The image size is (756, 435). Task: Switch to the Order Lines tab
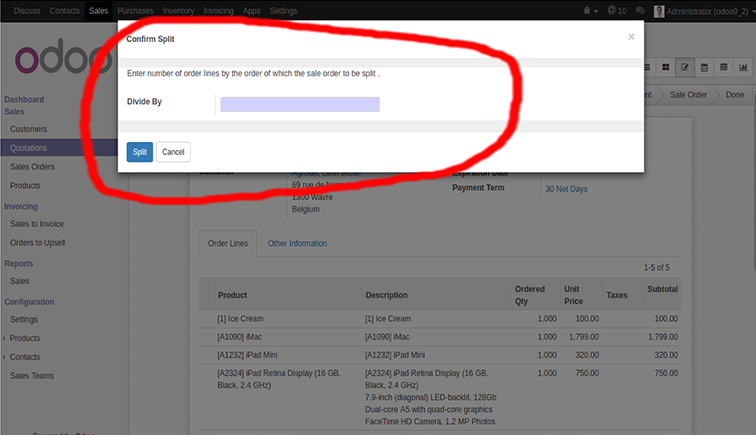228,244
